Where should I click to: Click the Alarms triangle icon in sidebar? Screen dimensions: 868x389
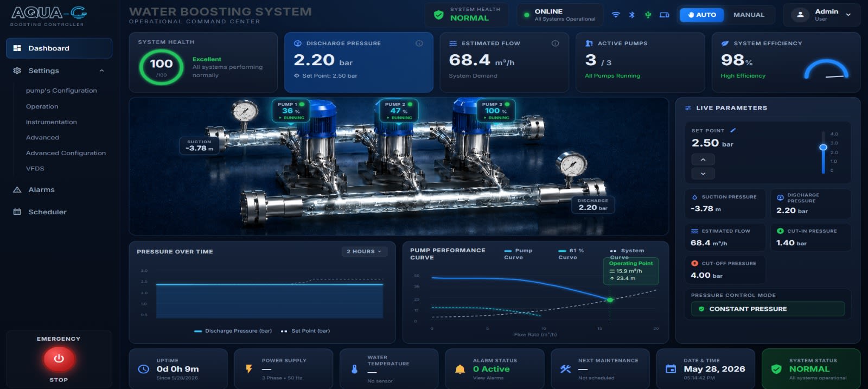point(17,190)
